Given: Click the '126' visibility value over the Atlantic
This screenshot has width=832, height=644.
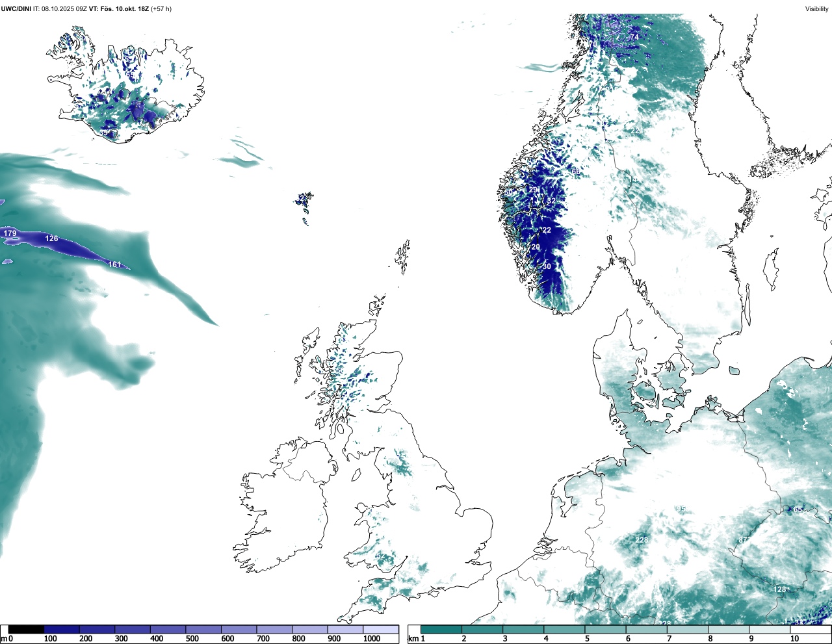Looking at the screenshot, I should tap(51, 238).
